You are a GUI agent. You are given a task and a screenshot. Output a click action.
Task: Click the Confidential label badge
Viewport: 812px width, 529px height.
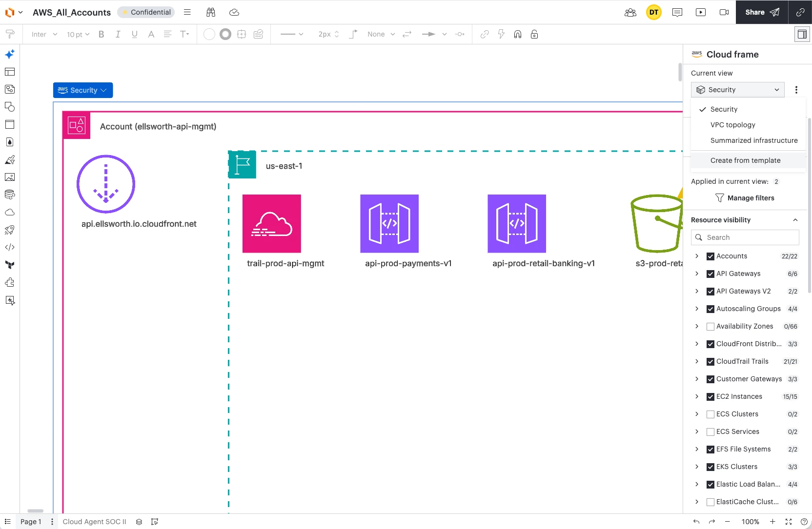[x=146, y=12]
